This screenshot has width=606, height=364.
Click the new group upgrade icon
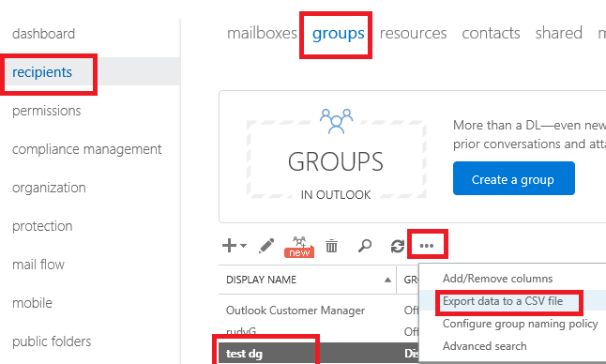tap(299, 247)
